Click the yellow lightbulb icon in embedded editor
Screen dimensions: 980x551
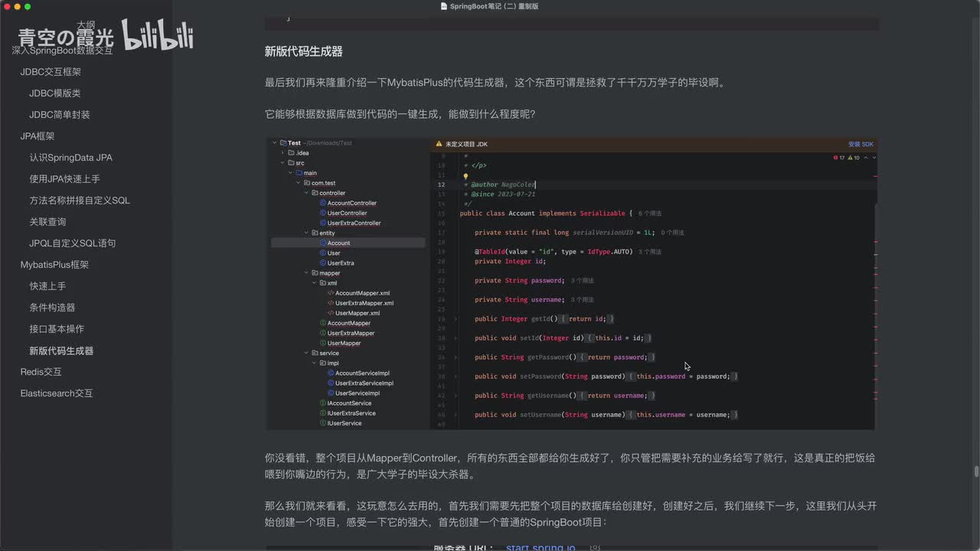tap(465, 176)
